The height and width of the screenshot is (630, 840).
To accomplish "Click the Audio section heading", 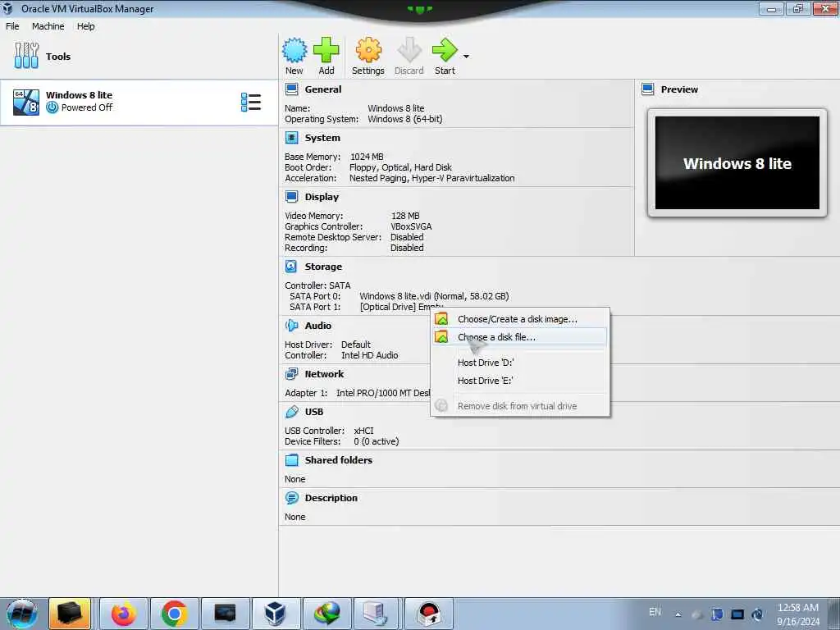I will (x=318, y=325).
